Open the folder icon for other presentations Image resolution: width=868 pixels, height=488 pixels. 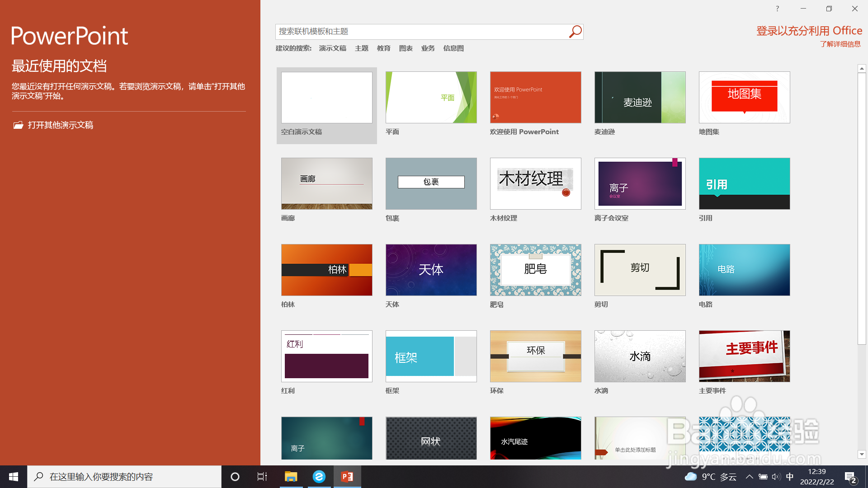(18, 125)
